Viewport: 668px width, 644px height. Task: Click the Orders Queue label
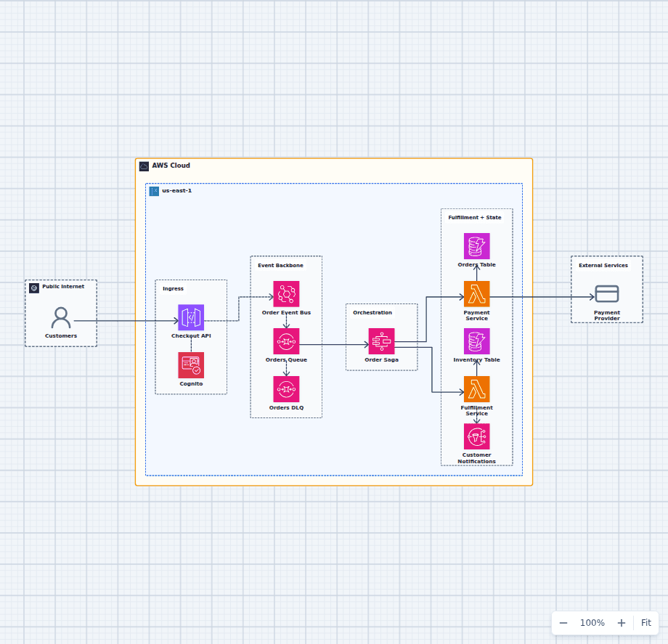(286, 359)
